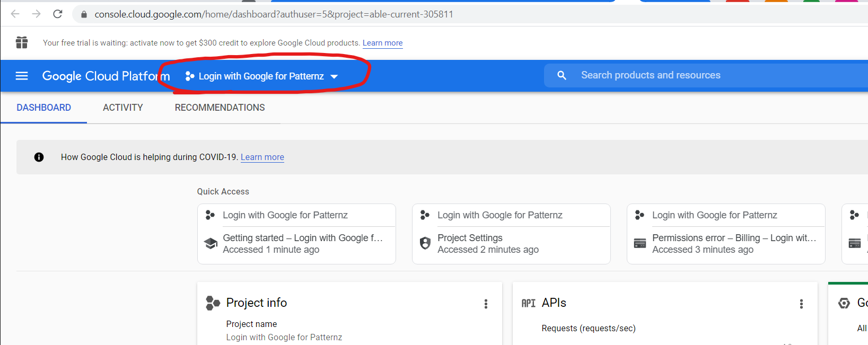Click Learn more link in COVID-19 notice
Screen dimensions: 868x345
[x=262, y=157]
